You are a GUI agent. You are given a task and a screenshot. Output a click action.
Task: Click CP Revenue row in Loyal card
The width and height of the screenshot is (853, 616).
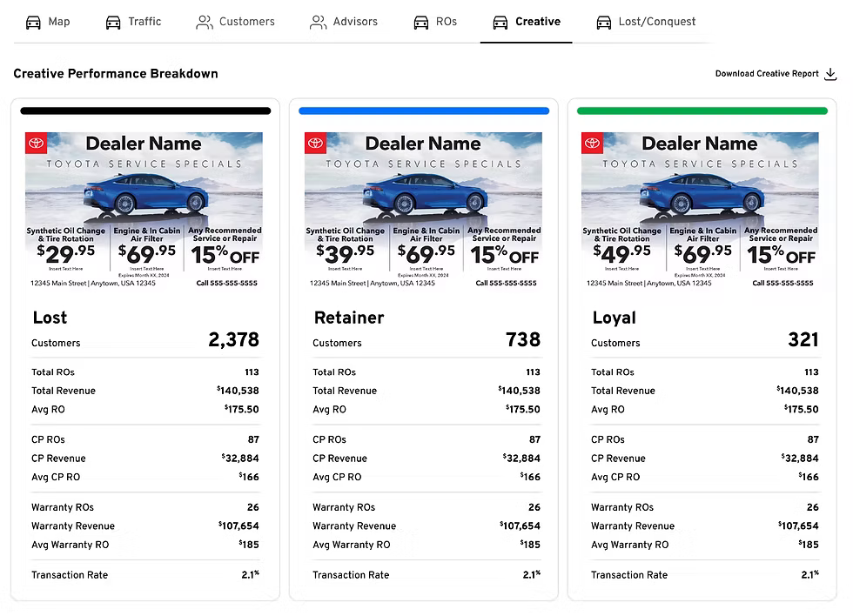pos(705,459)
